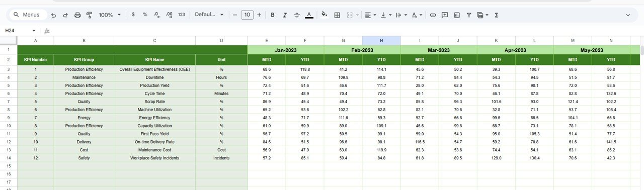Click the Overall Equipment Effectiveness (OEE) cell
This screenshot has width=644, height=190.
pyautogui.click(x=155, y=69)
